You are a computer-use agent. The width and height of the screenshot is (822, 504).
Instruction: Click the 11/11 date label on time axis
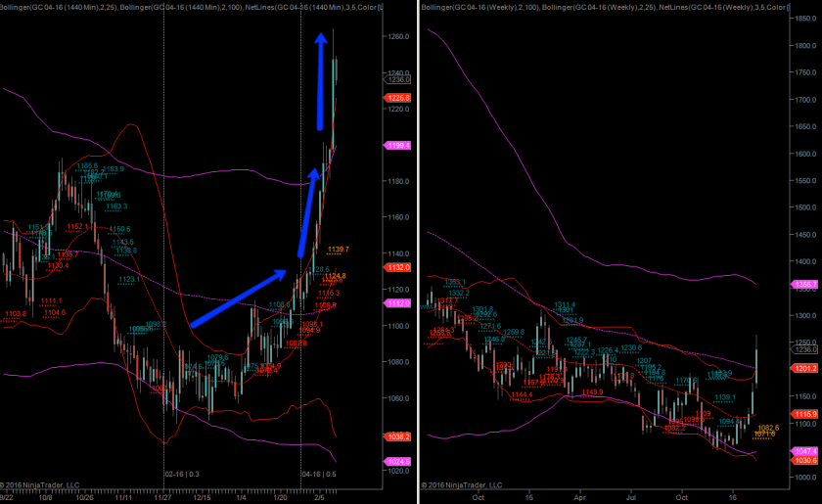pos(123,497)
